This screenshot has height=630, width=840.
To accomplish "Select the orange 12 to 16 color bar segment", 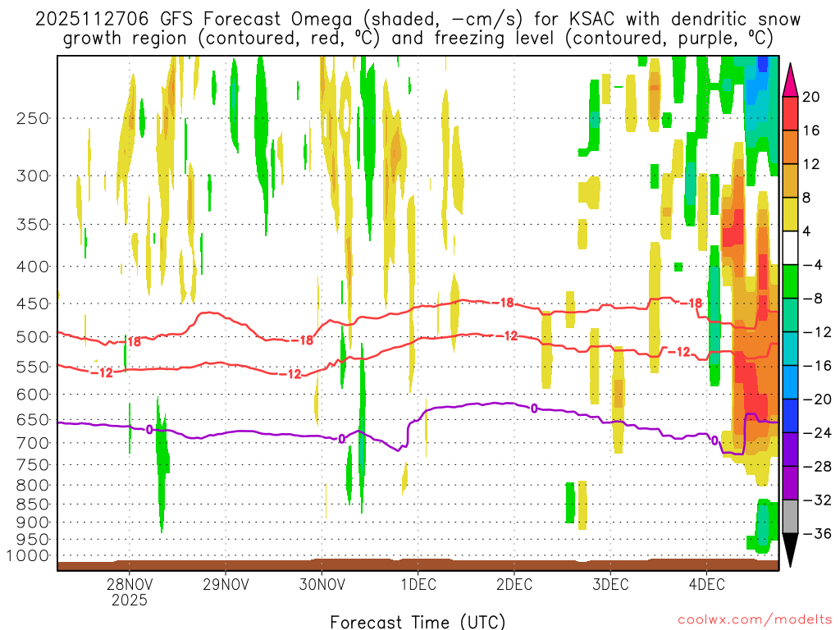I will click(790, 148).
